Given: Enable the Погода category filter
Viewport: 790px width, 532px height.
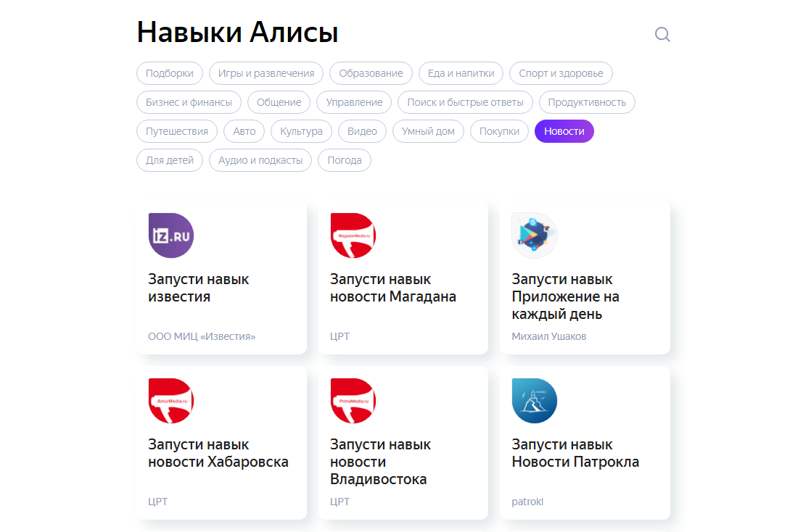Looking at the screenshot, I should point(344,160).
